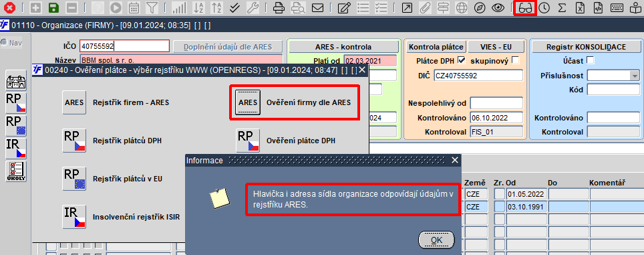Open the clock history icon
This screenshot has width=644, height=255.
point(544,7)
